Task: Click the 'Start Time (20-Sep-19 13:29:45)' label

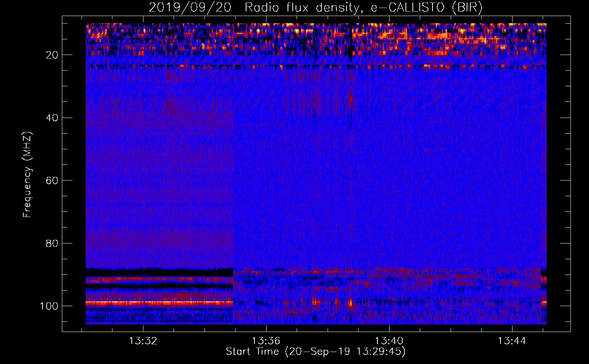Action: 316,352
